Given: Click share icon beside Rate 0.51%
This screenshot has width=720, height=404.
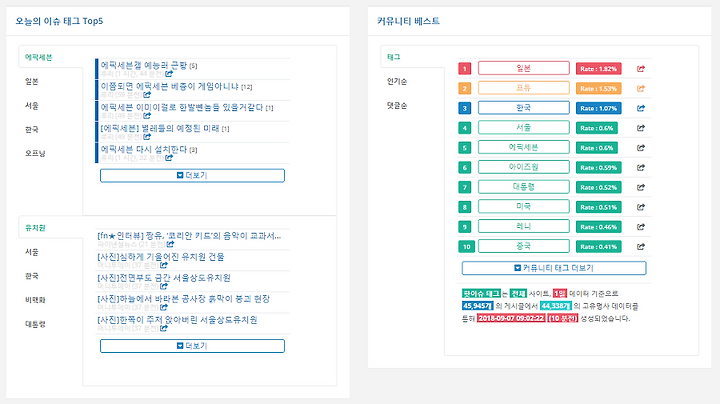Looking at the screenshot, I should pyautogui.click(x=641, y=207).
